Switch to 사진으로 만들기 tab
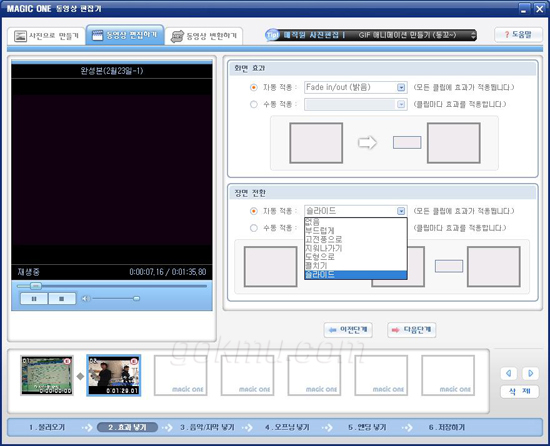 tap(46, 36)
